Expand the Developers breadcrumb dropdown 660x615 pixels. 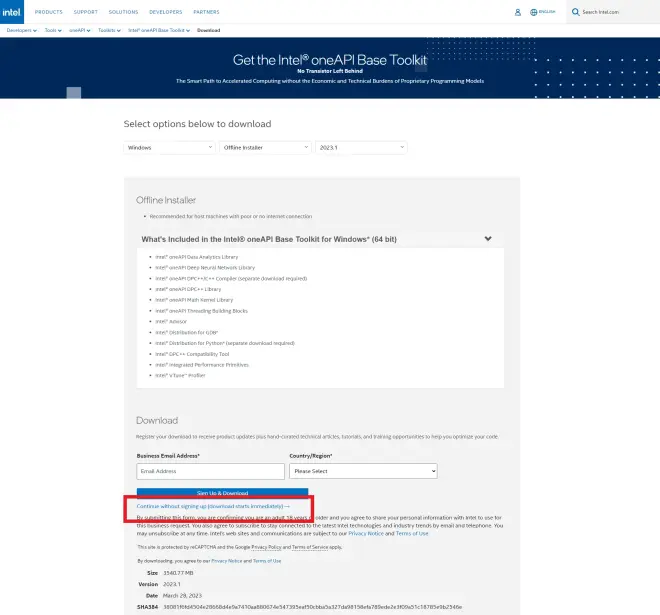tap(21, 30)
